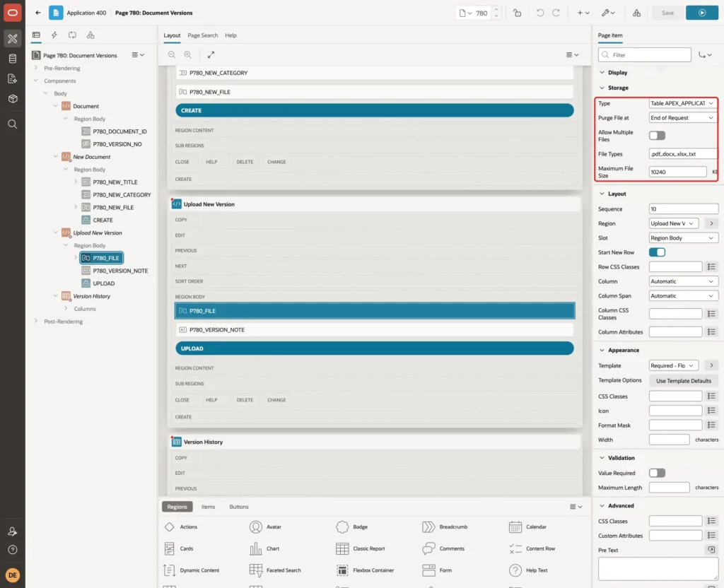724x588 pixels.
Task: Toggle Start New Row switch
Action: click(657, 252)
